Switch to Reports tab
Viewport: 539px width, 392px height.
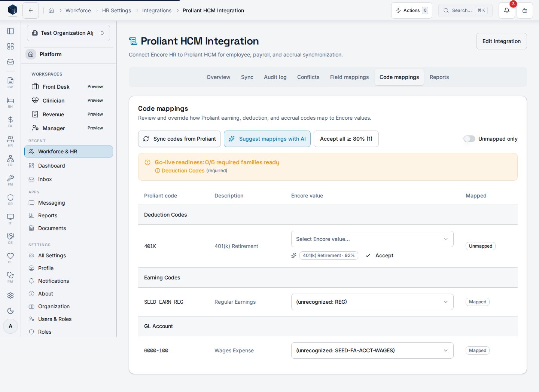point(439,77)
